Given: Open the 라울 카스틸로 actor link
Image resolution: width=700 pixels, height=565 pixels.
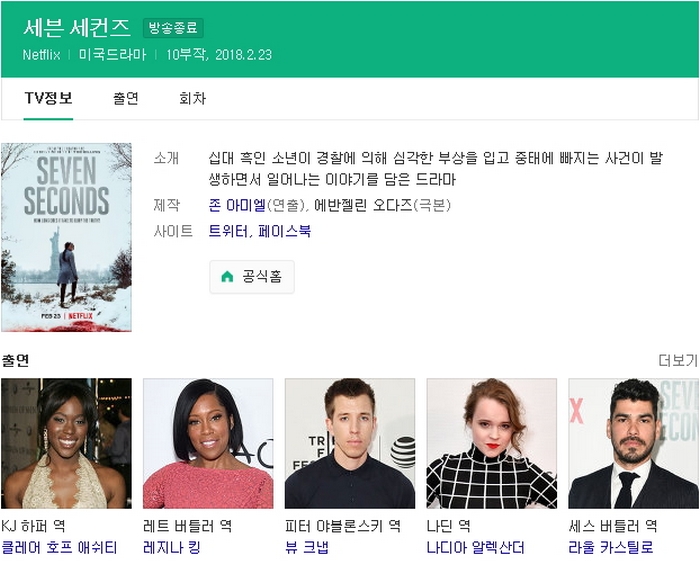Looking at the screenshot, I should [611, 547].
